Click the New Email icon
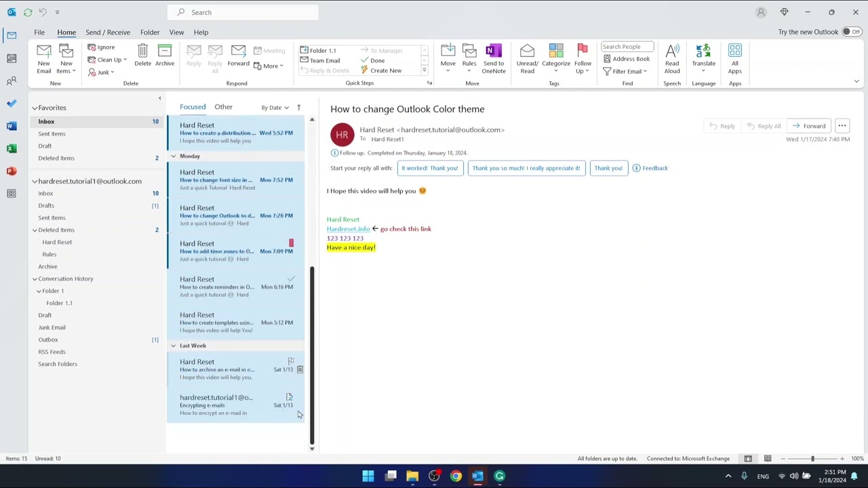This screenshot has width=868, height=488. pos(43,52)
